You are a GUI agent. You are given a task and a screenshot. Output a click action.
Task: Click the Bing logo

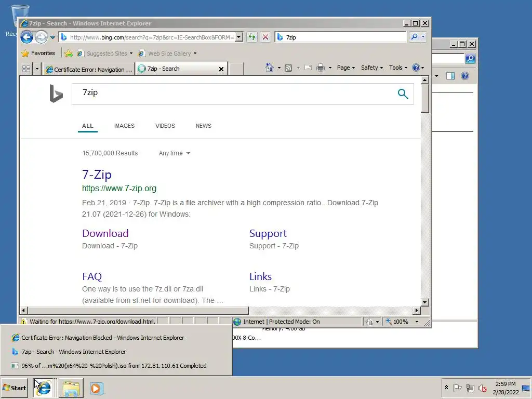click(56, 94)
